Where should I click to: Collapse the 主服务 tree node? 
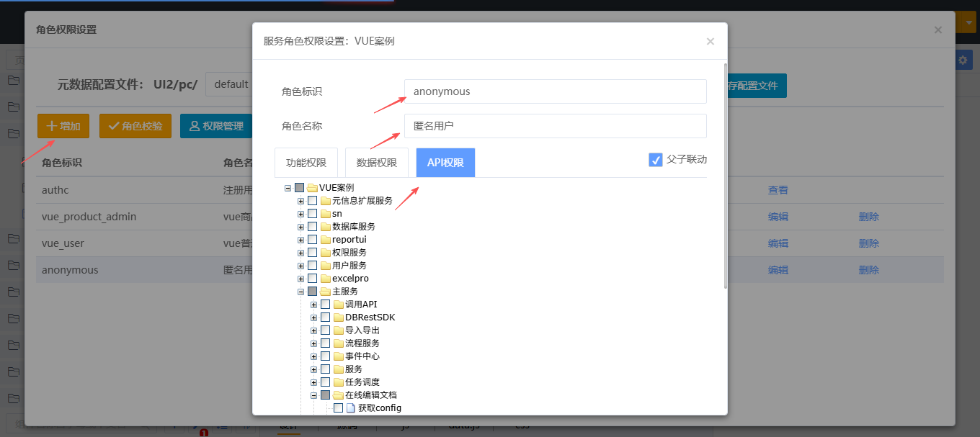(x=300, y=292)
